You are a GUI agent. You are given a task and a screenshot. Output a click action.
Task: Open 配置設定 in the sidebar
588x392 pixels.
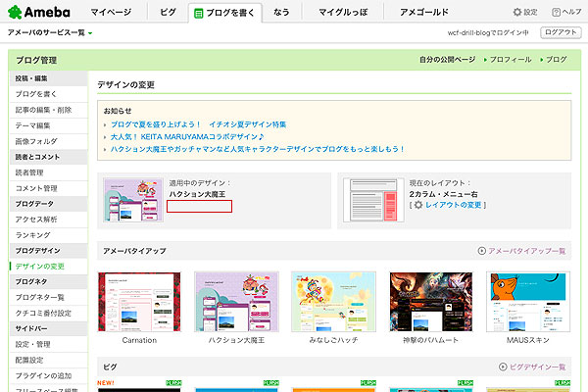(x=49, y=360)
